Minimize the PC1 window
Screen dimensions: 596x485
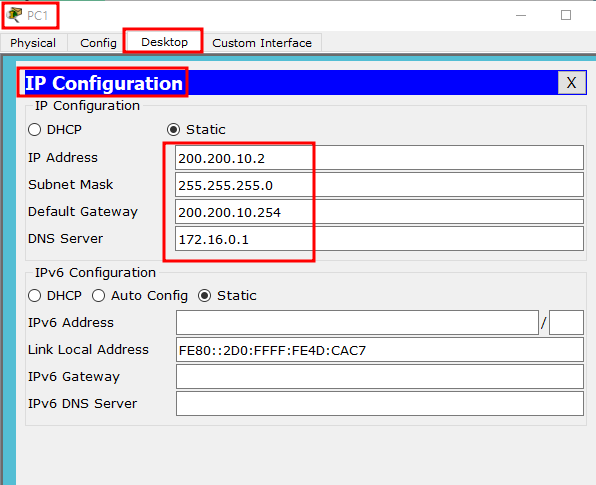click(521, 15)
